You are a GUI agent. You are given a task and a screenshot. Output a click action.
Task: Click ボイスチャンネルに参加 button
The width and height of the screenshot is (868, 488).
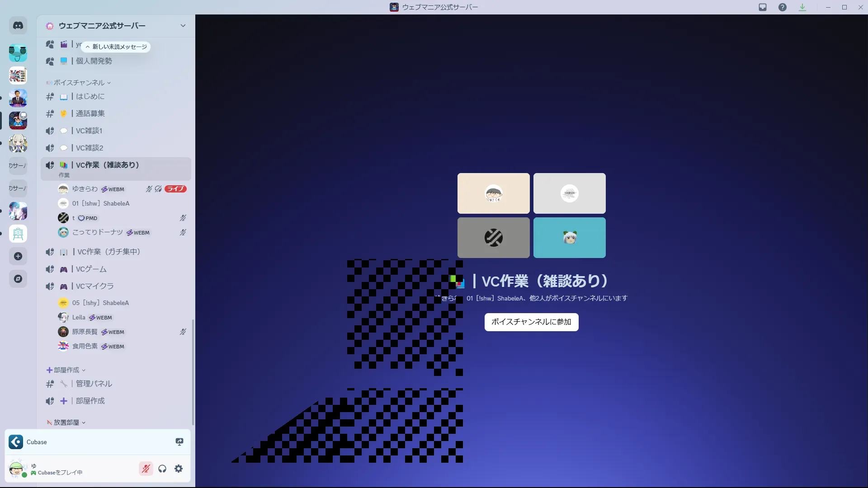pyautogui.click(x=531, y=322)
